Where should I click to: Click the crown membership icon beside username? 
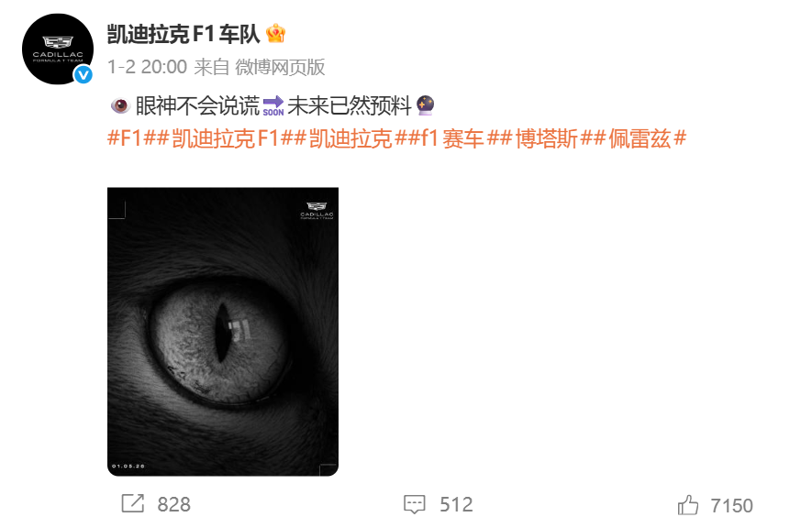[x=275, y=34]
